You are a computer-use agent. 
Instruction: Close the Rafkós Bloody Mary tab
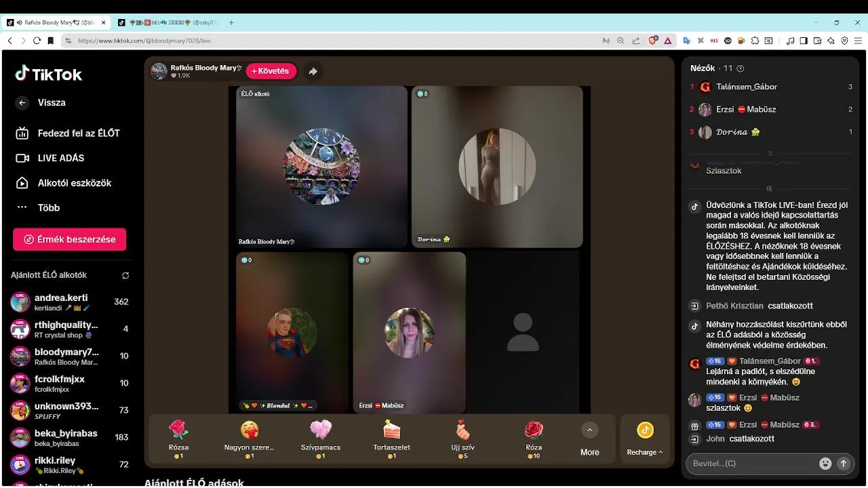coord(104,22)
